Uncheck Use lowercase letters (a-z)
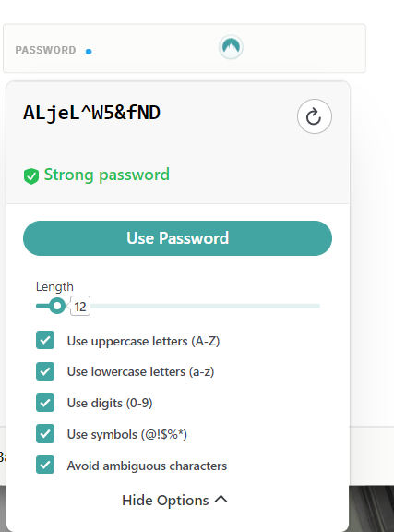 pos(45,371)
